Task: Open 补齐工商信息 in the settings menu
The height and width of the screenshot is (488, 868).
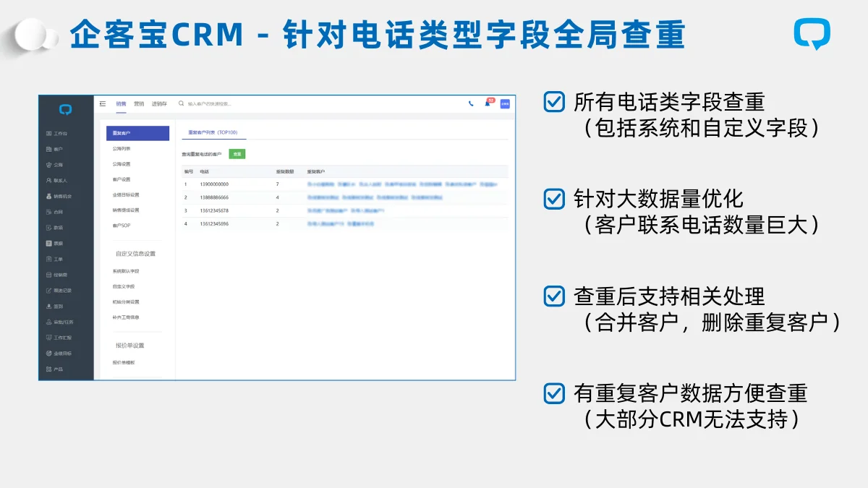Action: pos(126,317)
